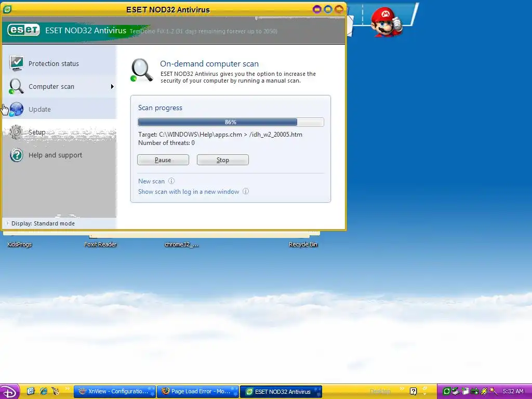The height and width of the screenshot is (399, 532).
Task: Click the Computer scan magnifier icon in sidebar
Action: tap(16, 86)
